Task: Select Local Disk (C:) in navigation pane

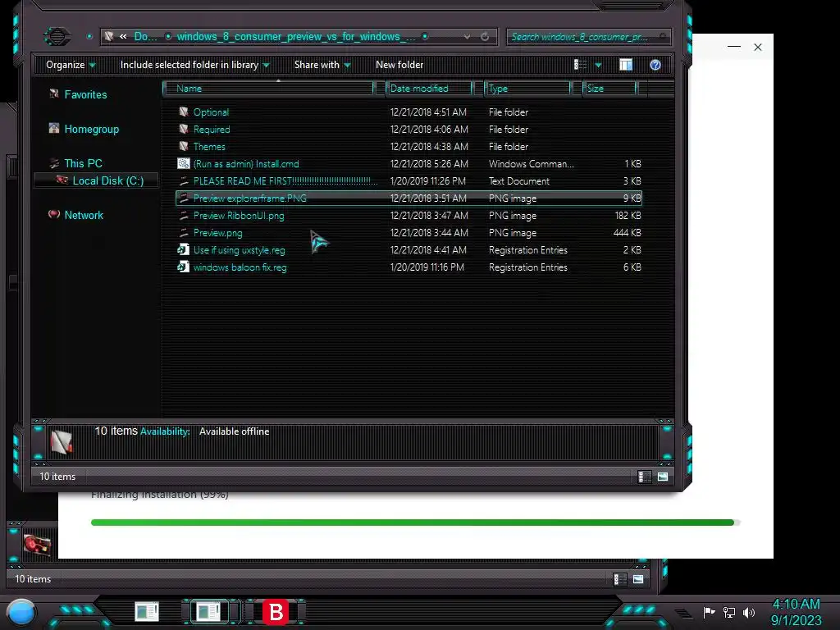Action: point(108,180)
